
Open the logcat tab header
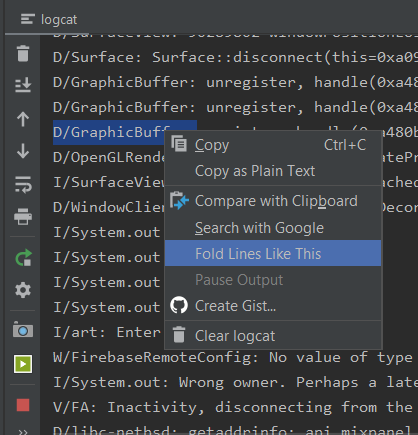click(49, 19)
